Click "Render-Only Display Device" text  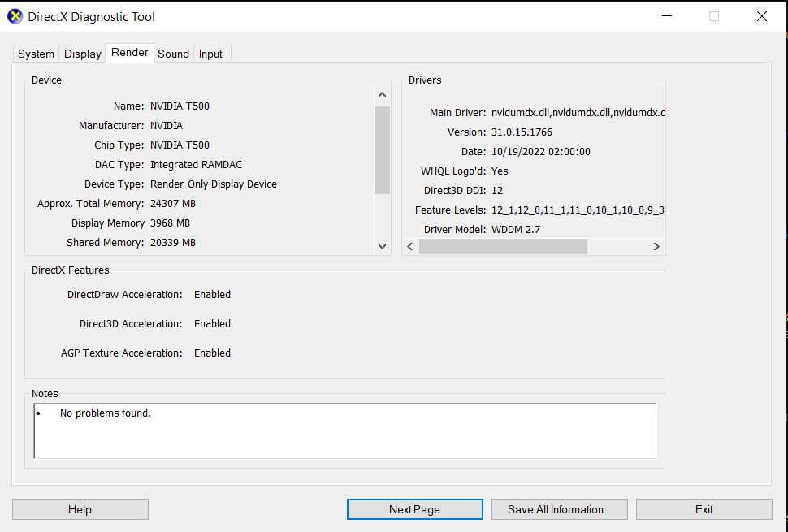(214, 184)
